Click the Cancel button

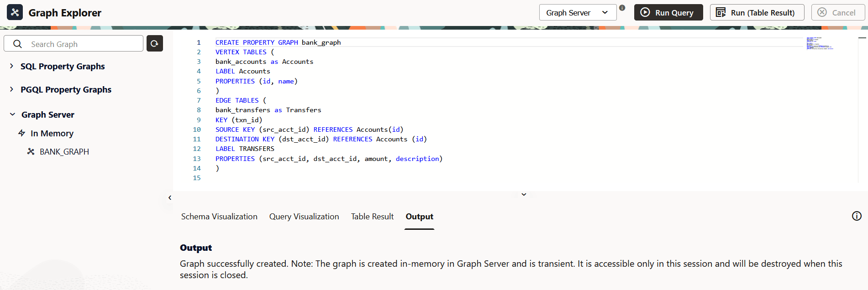click(838, 12)
